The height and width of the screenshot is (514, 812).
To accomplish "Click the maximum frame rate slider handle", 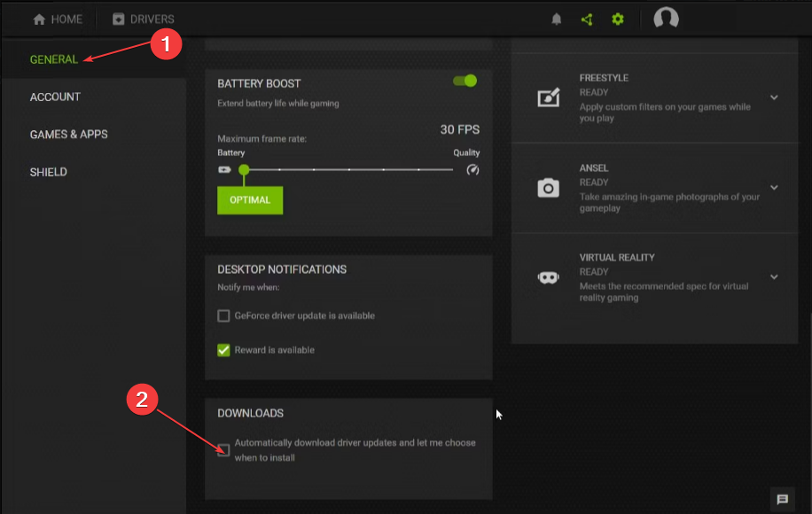I will click(244, 169).
